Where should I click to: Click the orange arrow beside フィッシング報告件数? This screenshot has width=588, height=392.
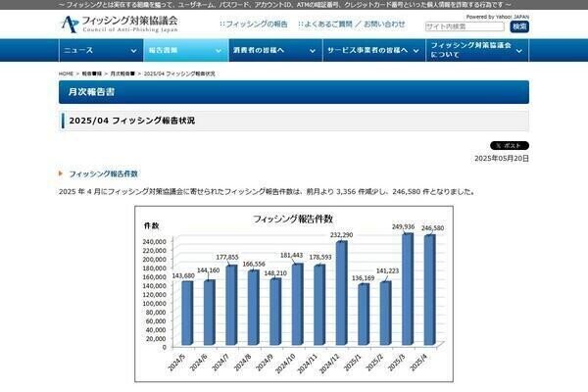(61, 173)
